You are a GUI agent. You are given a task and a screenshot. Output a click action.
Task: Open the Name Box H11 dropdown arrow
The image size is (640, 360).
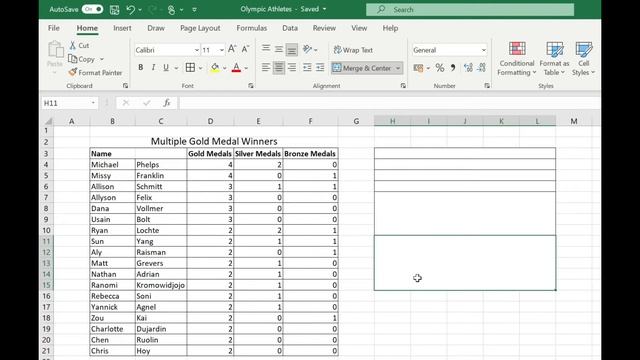pos(93,103)
